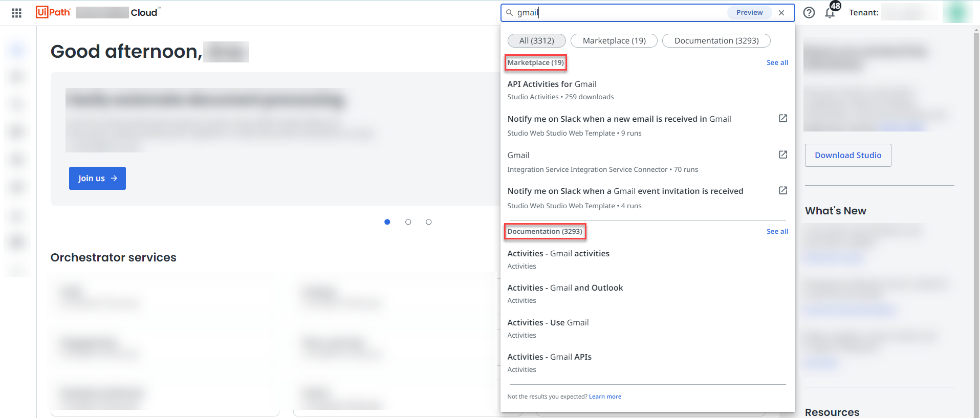980x418 pixels.
Task: Open the app launcher grid icon
Action: [16, 13]
